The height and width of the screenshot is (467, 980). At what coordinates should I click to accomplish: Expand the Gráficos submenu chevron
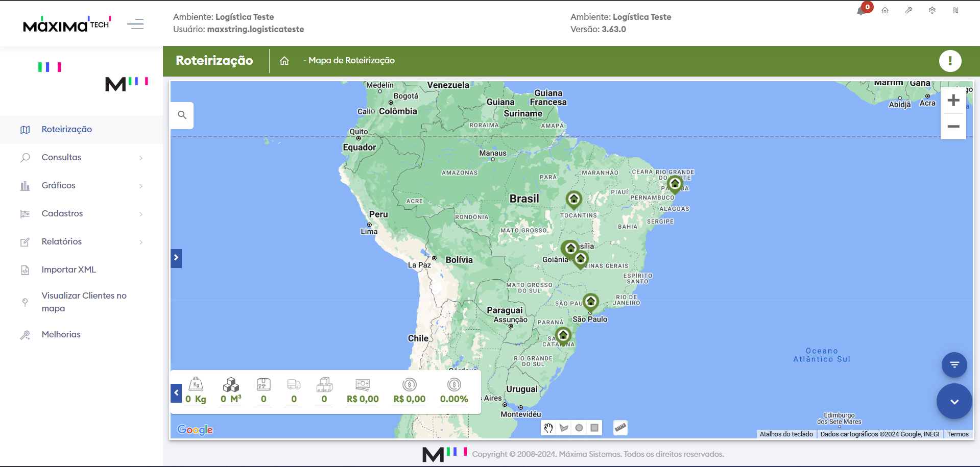[141, 186]
